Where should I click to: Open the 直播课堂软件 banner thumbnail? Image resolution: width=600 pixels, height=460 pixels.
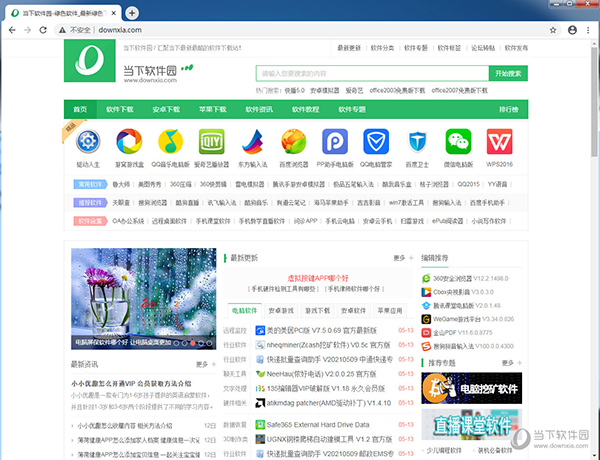click(471, 424)
